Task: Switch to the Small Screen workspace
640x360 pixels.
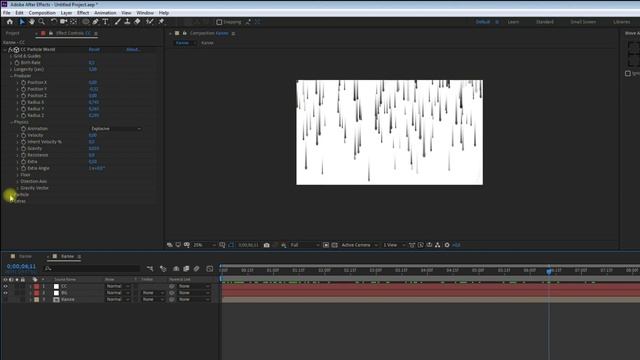Action: click(x=583, y=22)
